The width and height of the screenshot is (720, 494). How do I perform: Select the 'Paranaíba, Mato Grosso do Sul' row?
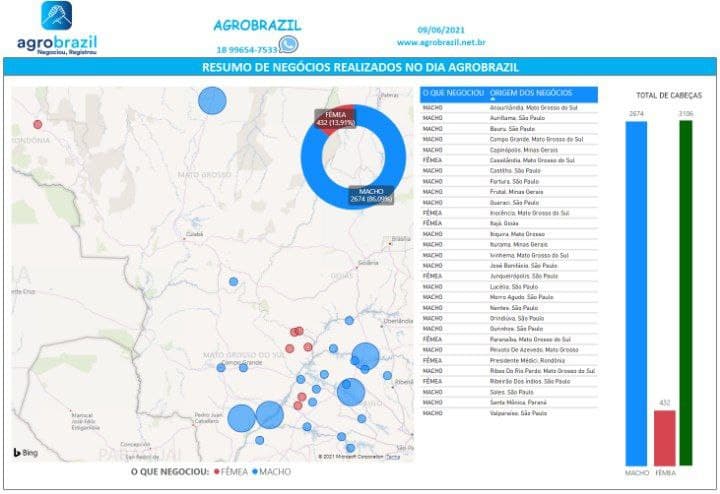(x=509, y=339)
